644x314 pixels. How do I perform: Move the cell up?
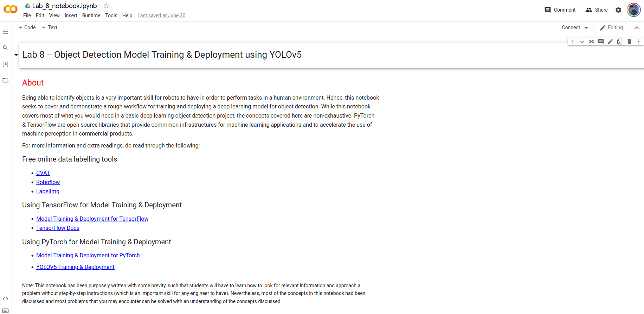[x=573, y=42]
